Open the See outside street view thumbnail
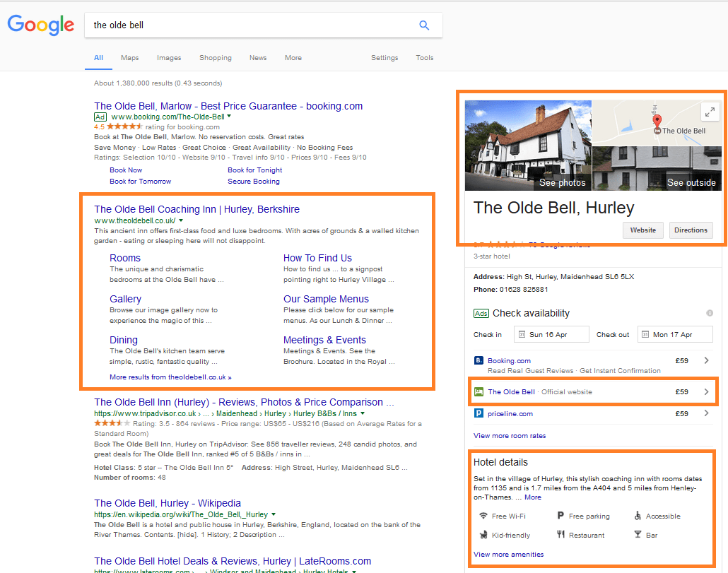This screenshot has height=573, width=728. click(x=657, y=168)
